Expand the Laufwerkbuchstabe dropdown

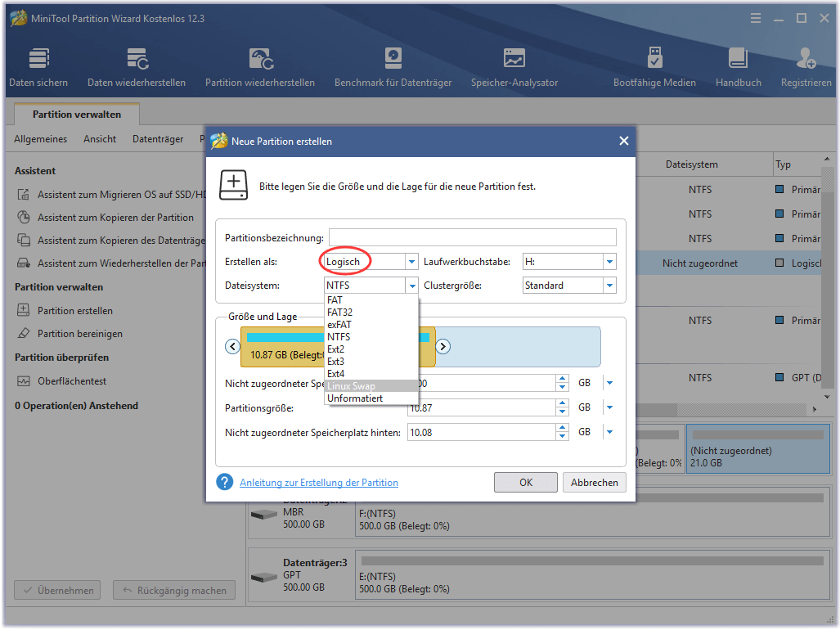coord(609,262)
